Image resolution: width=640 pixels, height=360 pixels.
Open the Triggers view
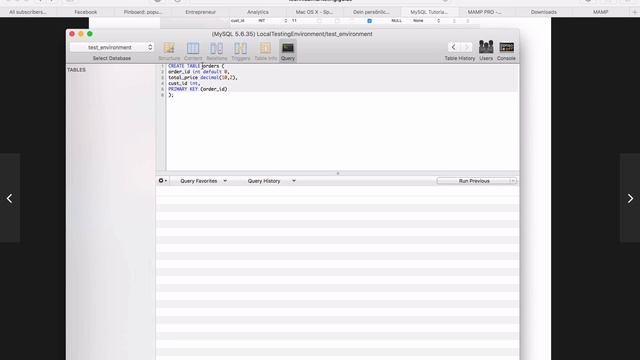point(240,51)
